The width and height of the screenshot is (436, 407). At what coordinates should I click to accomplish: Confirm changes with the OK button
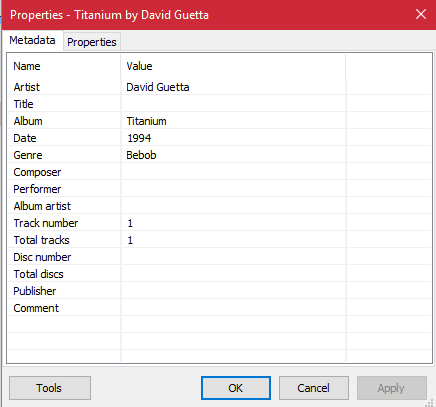pyautogui.click(x=236, y=388)
